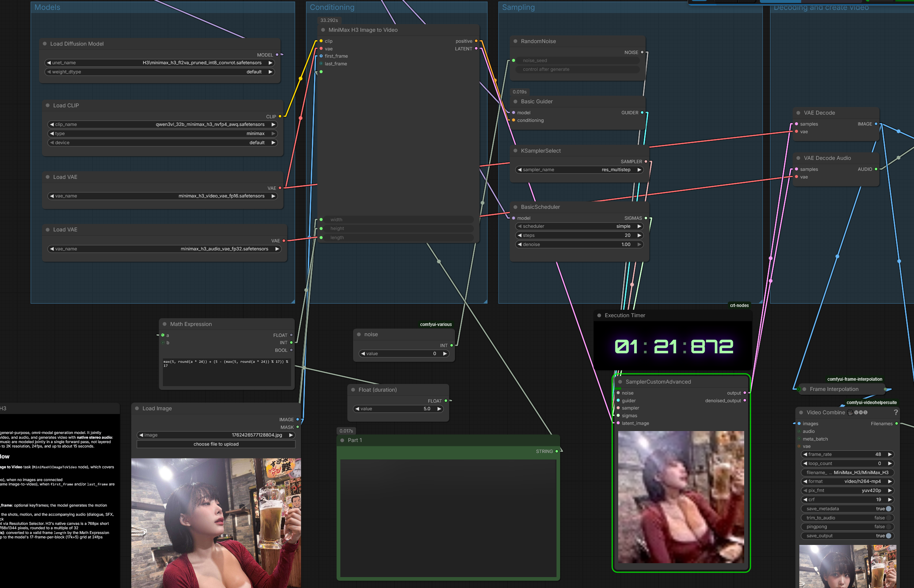Collapse the VAE Decode node via its title dot

pos(798,113)
